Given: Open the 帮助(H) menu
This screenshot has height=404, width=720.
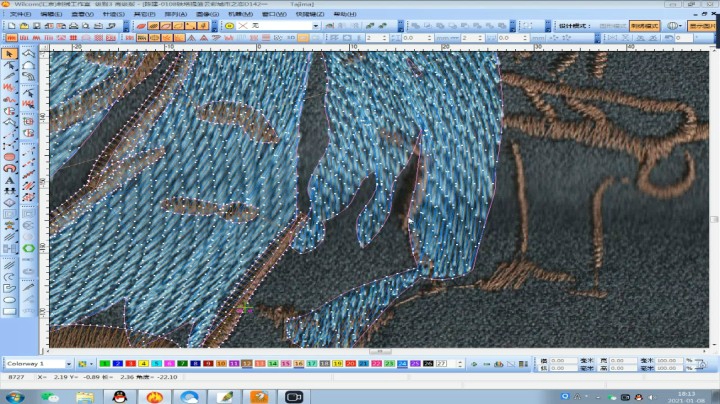Looking at the screenshot, I should pos(345,14).
